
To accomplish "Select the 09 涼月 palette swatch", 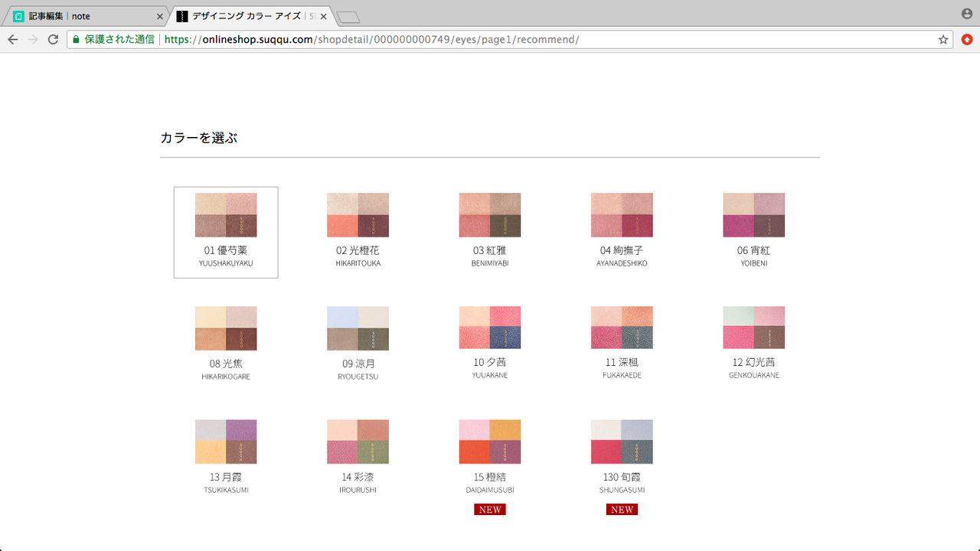I will pyautogui.click(x=358, y=328).
